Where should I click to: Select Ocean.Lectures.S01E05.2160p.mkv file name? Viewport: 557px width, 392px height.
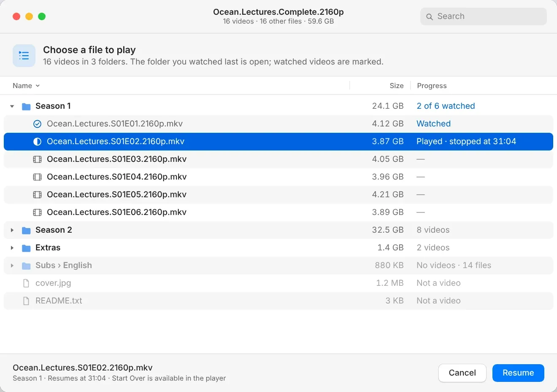pos(117,195)
